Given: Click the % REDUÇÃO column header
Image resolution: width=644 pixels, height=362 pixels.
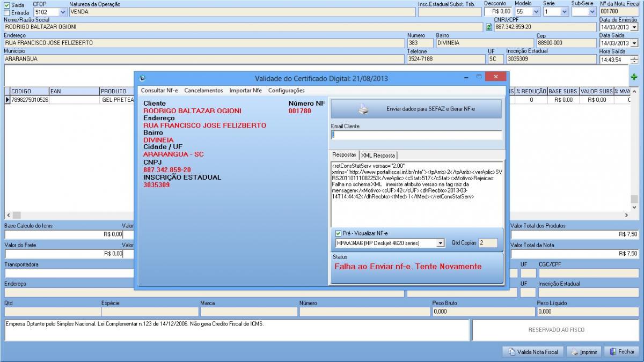Looking at the screenshot, I should (x=531, y=91).
